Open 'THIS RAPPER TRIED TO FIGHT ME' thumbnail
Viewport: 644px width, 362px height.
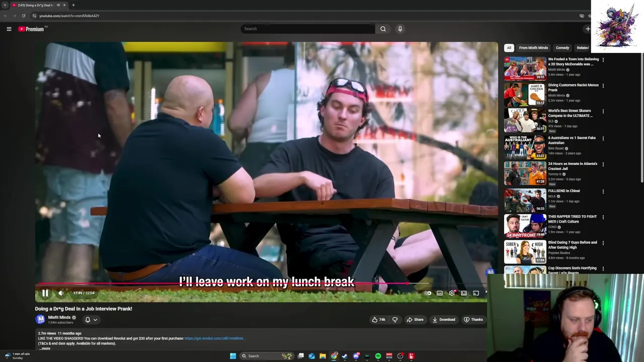[525, 226]
